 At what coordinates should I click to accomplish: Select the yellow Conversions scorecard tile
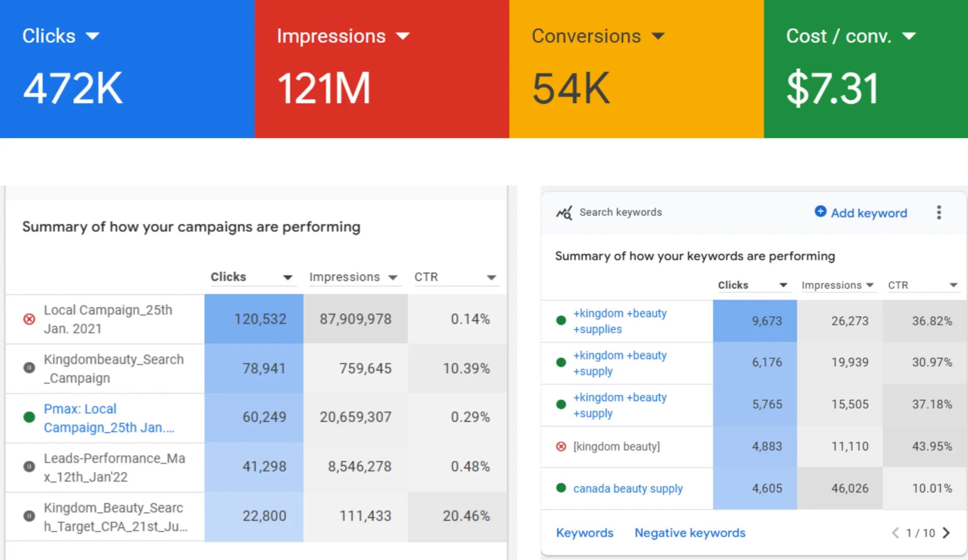pos(636,69)
